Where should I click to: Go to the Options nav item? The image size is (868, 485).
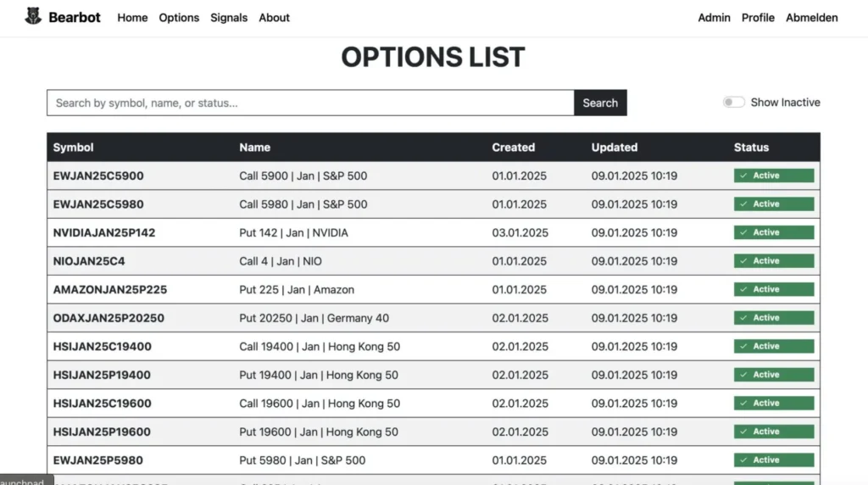click(x=179, y=18)
